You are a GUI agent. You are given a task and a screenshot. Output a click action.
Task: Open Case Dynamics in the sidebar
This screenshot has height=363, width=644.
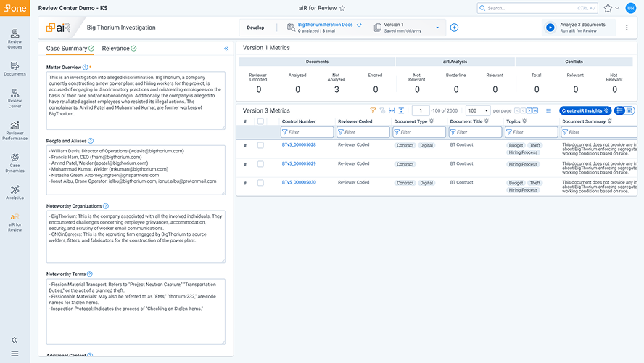tap(15, 163)
